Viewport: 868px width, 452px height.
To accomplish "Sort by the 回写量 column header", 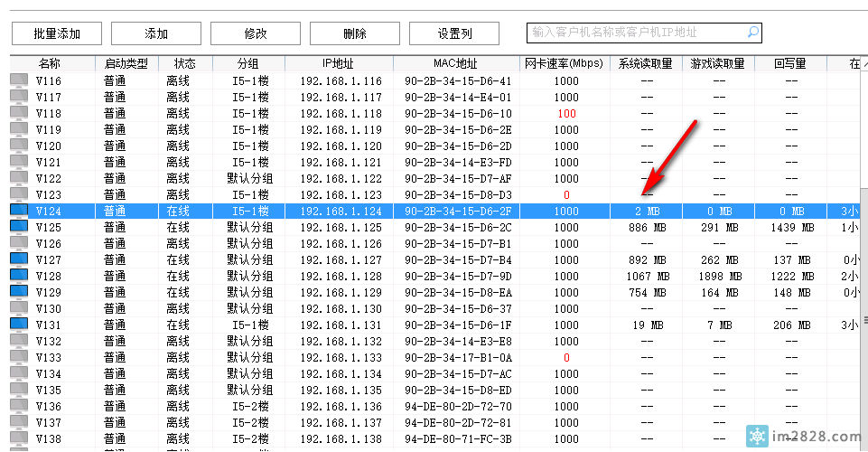I will (790, 63).
